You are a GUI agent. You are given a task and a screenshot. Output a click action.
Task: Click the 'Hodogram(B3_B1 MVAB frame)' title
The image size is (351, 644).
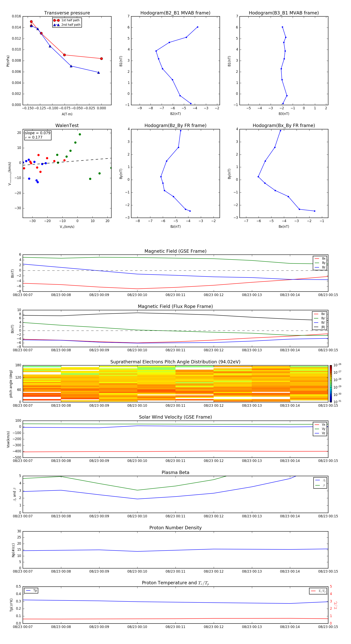pyautogui.click(x=284, y=13)
